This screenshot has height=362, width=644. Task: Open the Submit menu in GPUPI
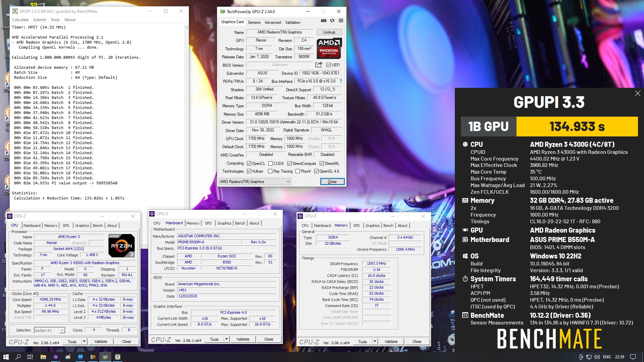click(x=39, y=20)
